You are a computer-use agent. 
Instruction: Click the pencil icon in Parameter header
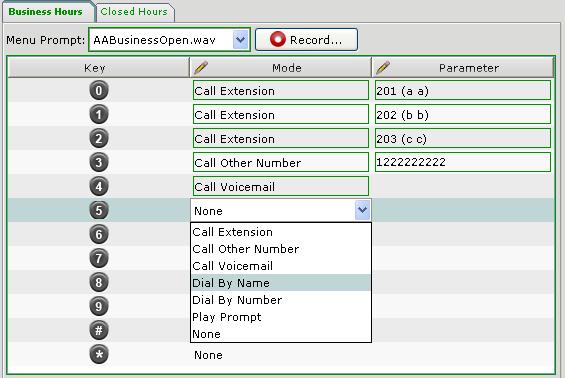tap(383, 67)
